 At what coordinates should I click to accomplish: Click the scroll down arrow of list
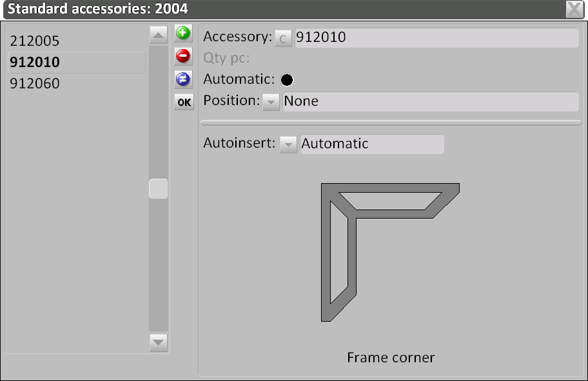click(x=158, y=342)
